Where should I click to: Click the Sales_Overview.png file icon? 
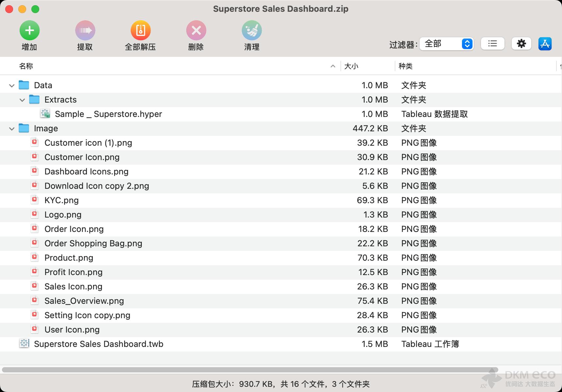click(x=35, y=300)
